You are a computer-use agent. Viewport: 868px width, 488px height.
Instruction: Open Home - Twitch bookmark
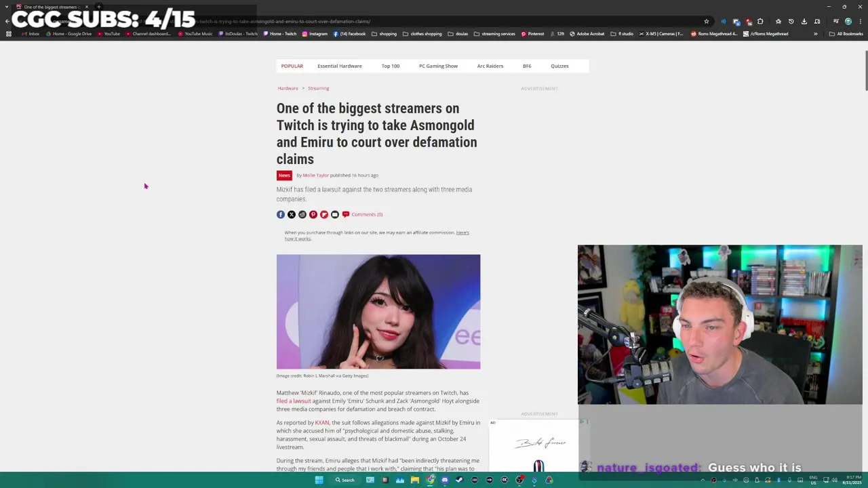pos(280,34)
